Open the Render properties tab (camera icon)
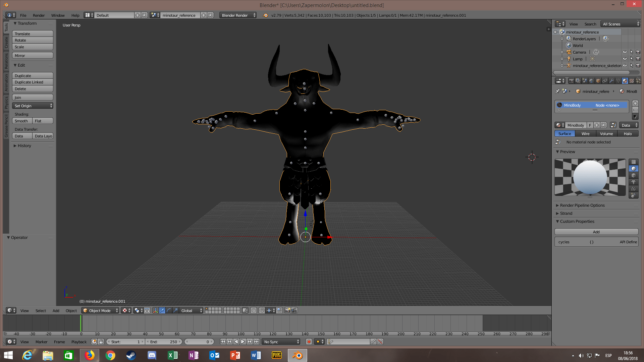The height and width of the screenshot is (362, 644). coord(572,81)
